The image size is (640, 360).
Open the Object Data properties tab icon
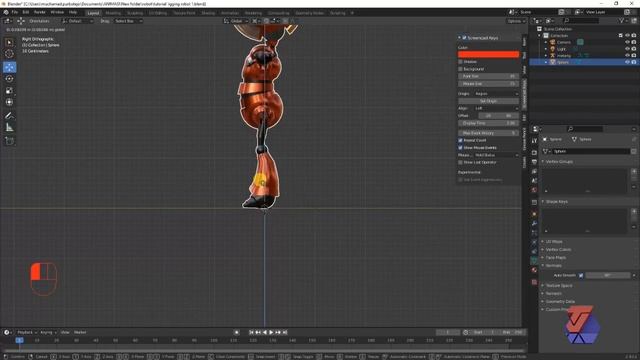tap(534, 260)
